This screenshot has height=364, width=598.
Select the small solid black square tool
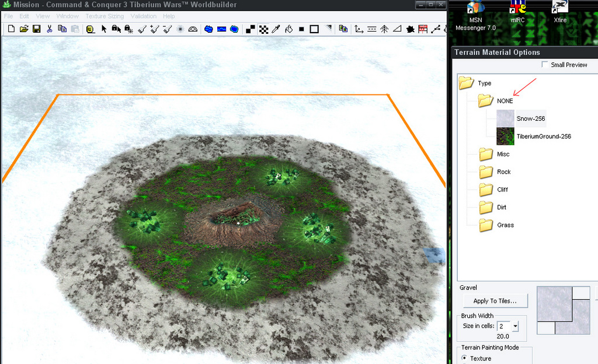pos(301,29)
